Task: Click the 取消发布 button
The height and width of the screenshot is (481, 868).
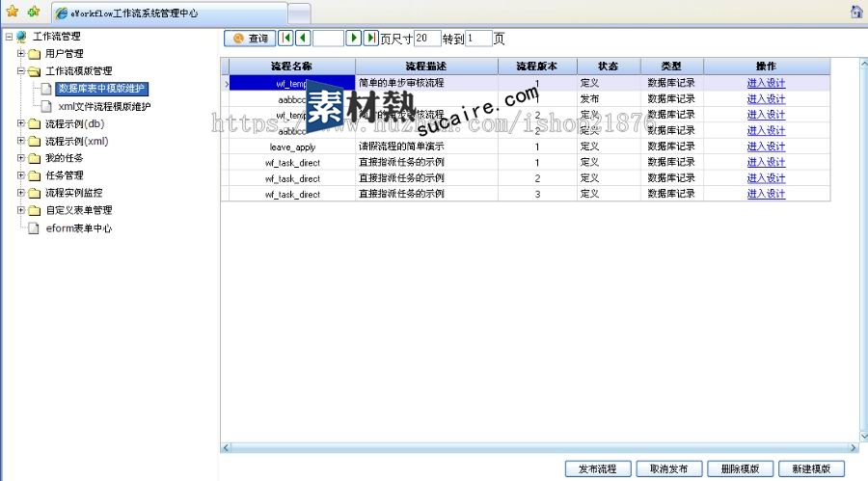Action: point(668,468)
